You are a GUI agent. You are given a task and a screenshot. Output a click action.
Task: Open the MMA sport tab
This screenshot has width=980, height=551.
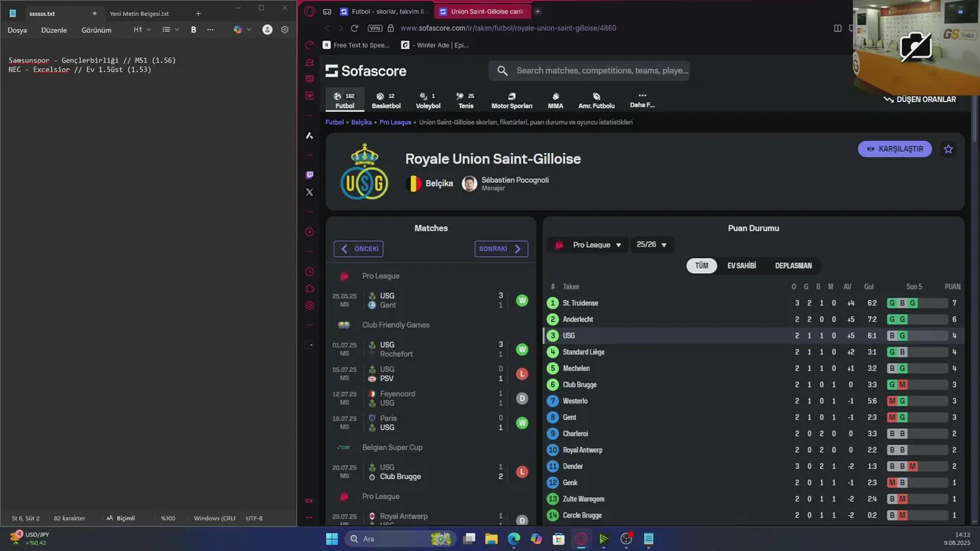pos(555,101)
